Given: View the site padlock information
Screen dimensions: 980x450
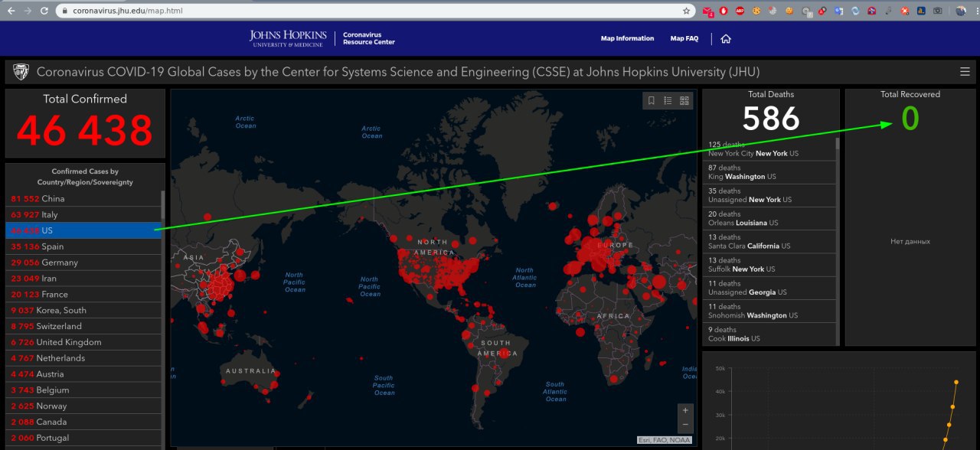Looking at the screenshot, I should [x=64, y=11].
